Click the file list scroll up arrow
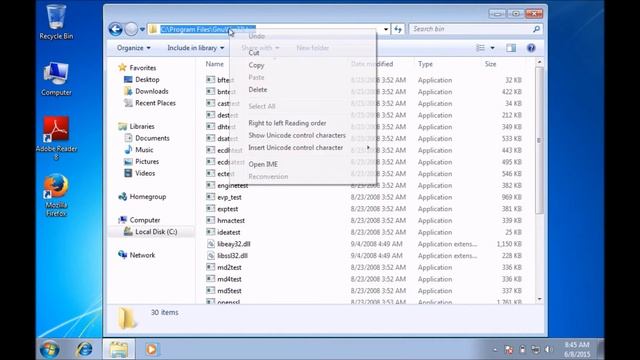This screenshot has height=360, width=640. pos(540,62)
